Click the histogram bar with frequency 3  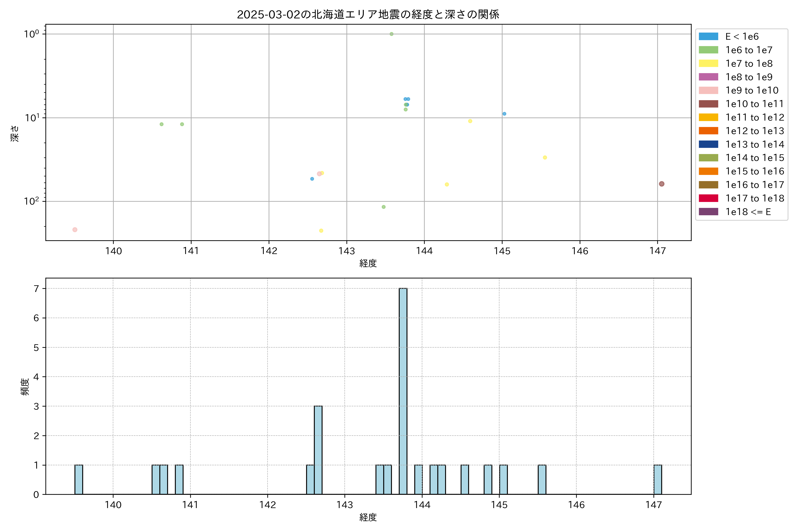(318, 450)
